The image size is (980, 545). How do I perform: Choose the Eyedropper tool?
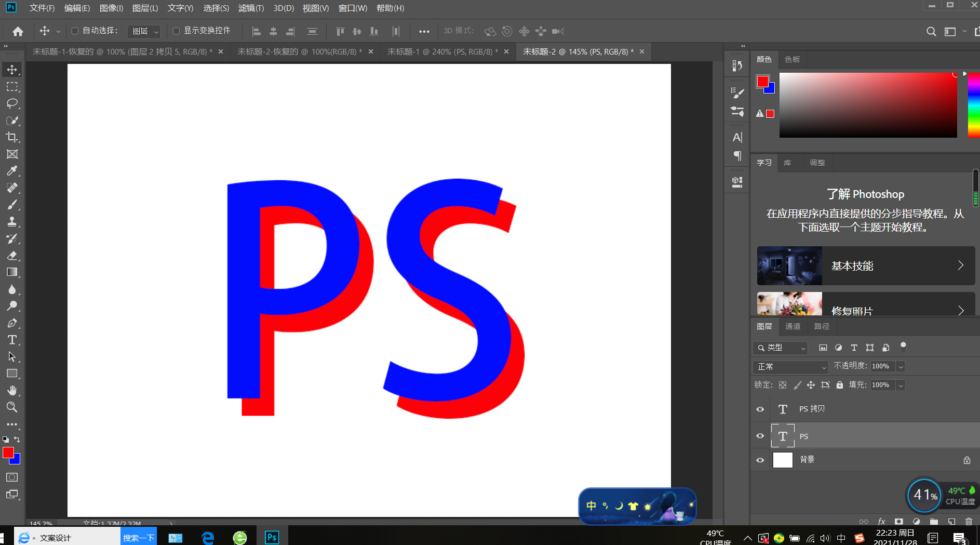(x=12, y=171)
